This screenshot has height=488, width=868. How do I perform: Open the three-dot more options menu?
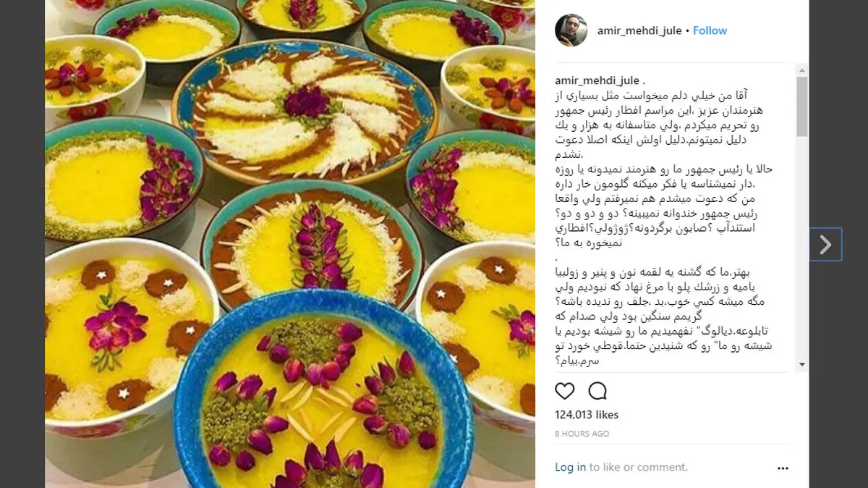pyautogui.click(x=782, y=468)
